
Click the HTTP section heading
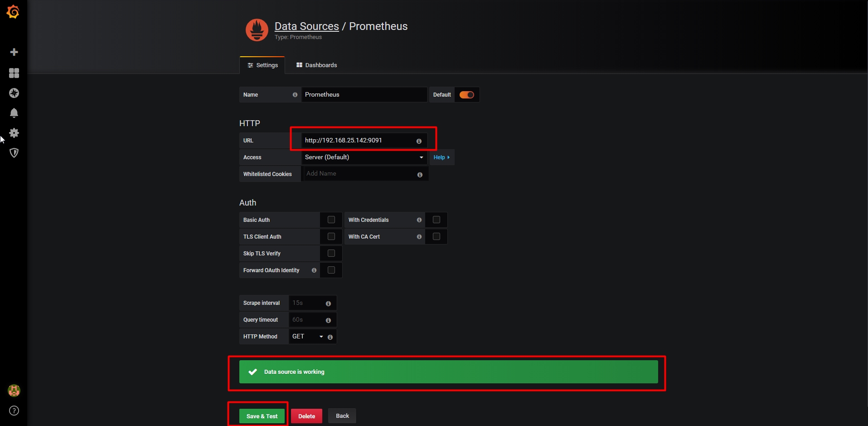250,123
